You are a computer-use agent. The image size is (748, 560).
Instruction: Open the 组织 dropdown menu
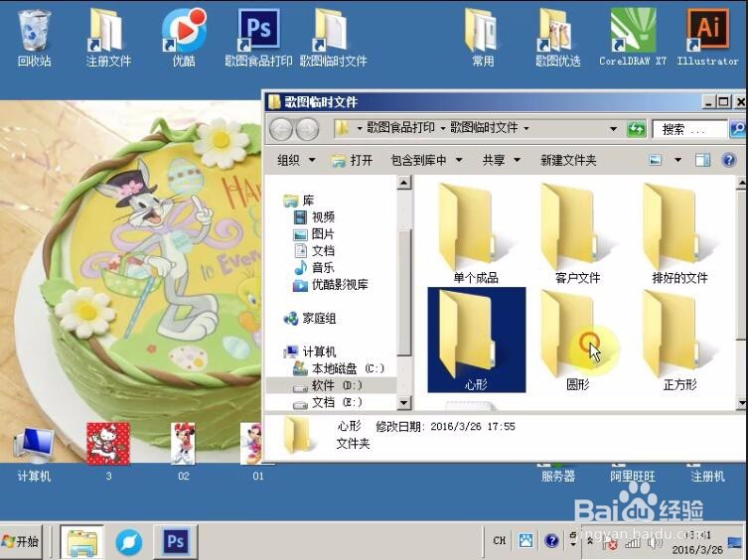tap(296, 160)
